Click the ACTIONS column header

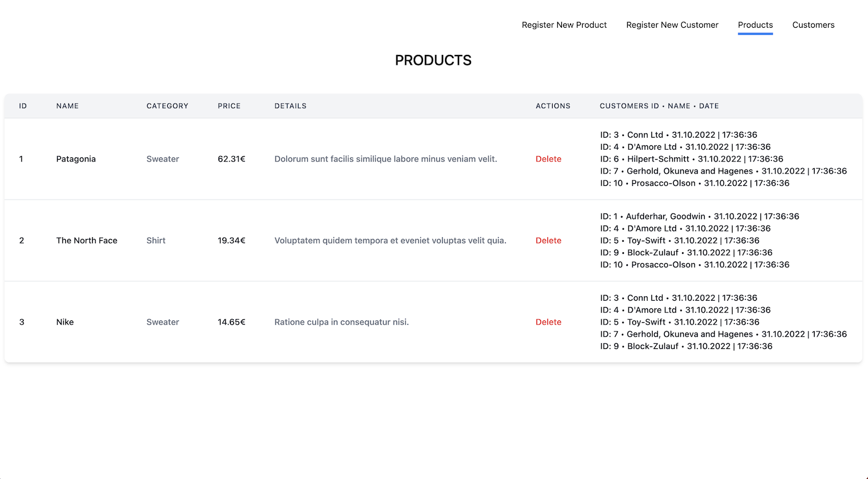[x=553, y=106]
